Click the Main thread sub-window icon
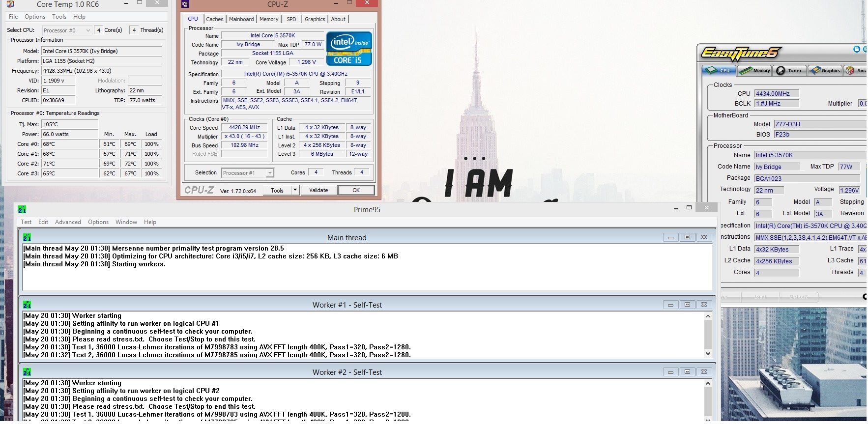Screen dimensions: 868x424 coord(27,237)
